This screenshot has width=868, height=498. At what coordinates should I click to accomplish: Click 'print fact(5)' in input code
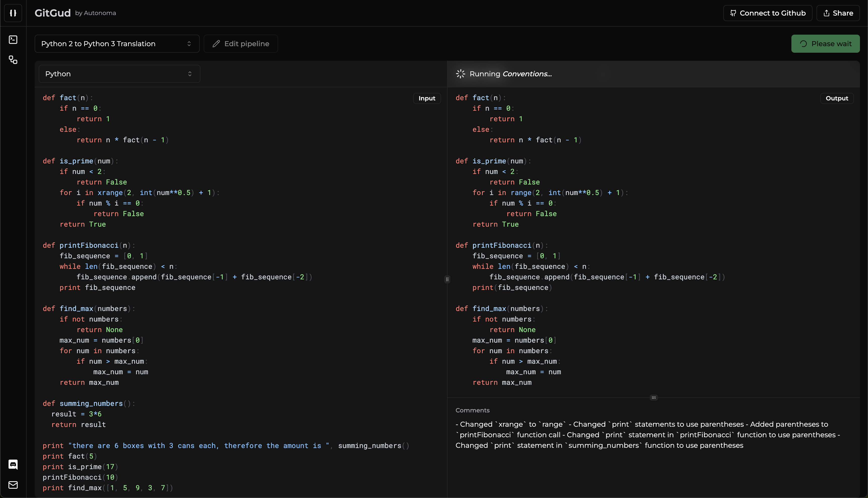tap(70, 456)
